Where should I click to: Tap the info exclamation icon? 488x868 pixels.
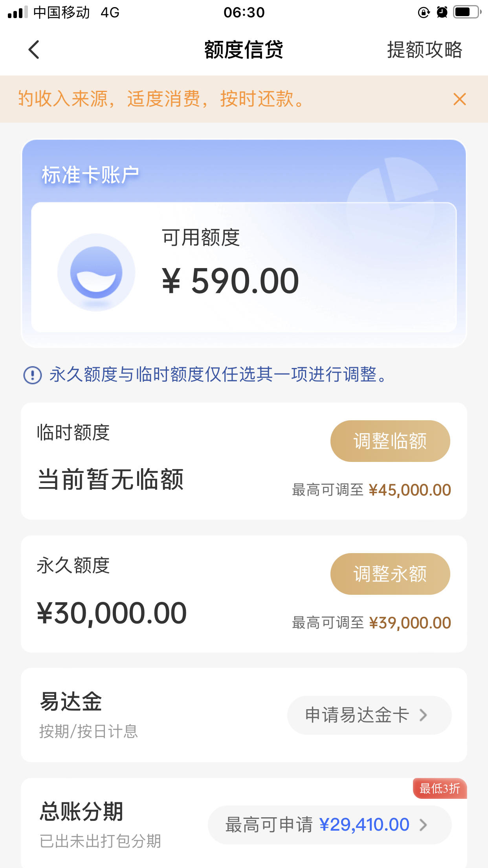[33, 375]
